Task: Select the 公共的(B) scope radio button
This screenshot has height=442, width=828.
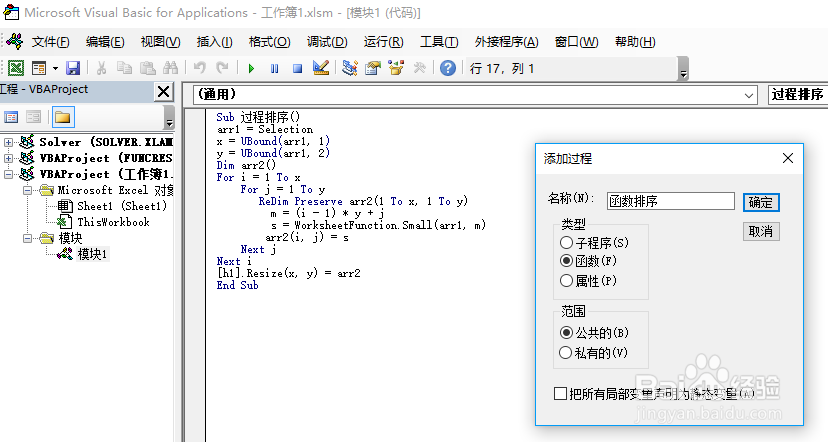Action: (x=566, y=332)
